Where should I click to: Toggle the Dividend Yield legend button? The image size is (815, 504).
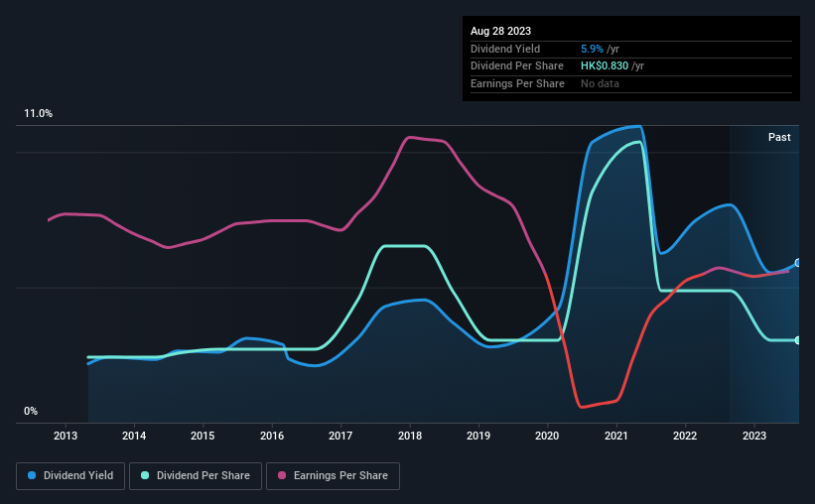click(x=70, y=476)
